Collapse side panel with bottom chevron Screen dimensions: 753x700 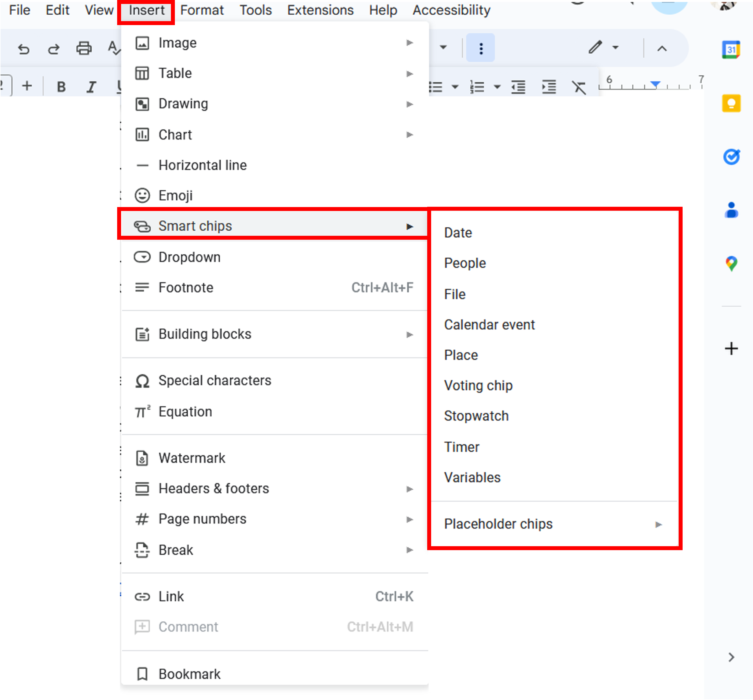(x=731, y=657)
